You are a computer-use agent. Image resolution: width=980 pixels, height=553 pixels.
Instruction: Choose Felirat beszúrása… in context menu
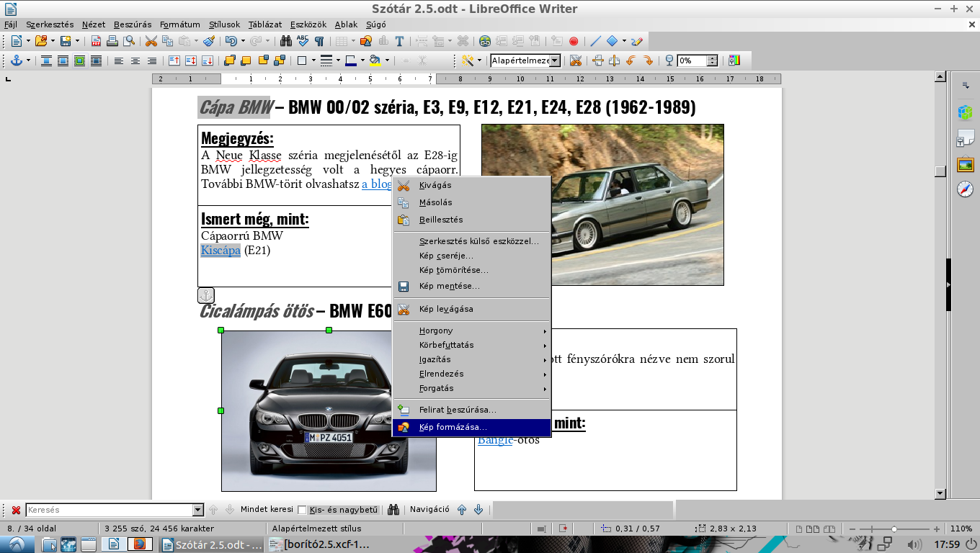pyautogui.click(x=471, y=410)
